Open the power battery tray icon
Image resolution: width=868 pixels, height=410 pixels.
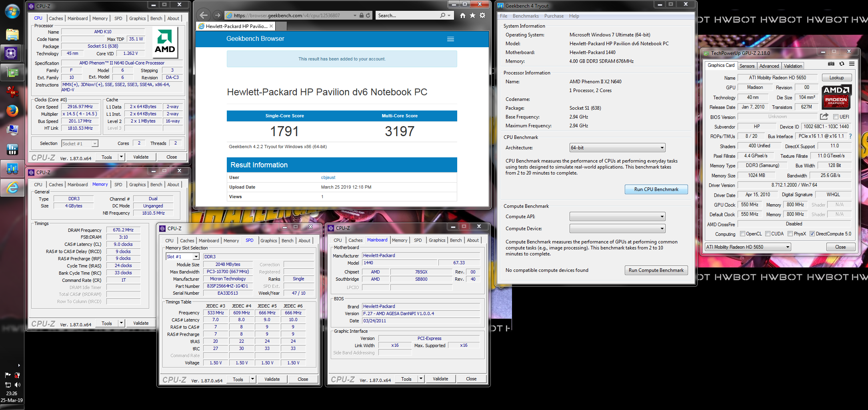pyautogui.click(x=17, y=375)
